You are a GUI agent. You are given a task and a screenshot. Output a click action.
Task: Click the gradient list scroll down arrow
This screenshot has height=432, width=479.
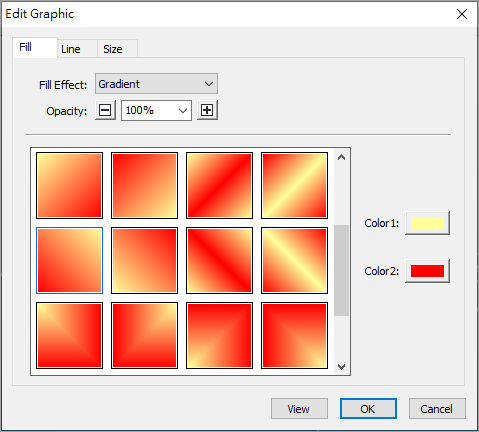tap(341, 367)
